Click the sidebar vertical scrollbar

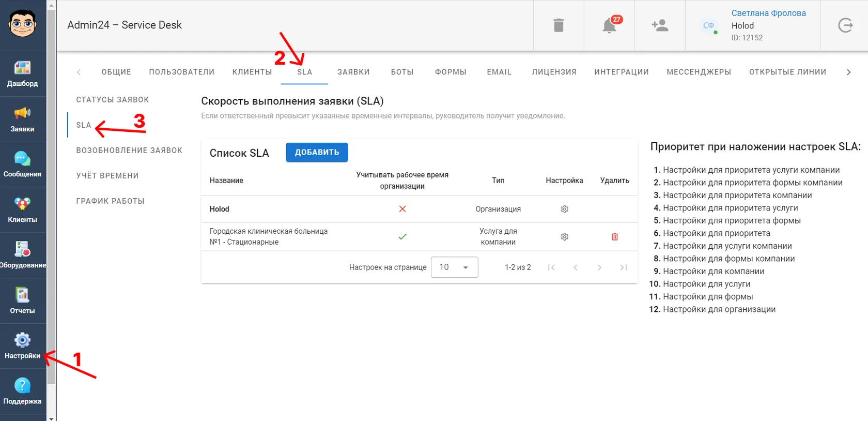(51, 197)
